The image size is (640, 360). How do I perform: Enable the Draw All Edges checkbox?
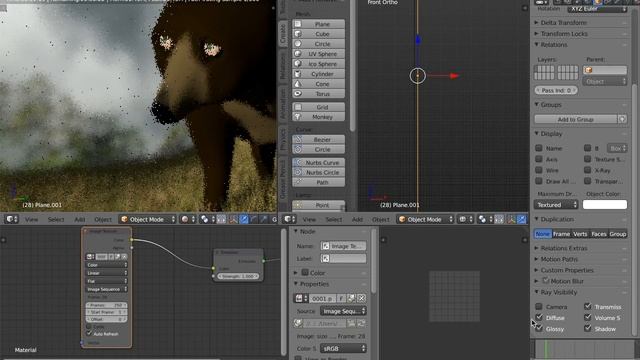coord(539,181)
